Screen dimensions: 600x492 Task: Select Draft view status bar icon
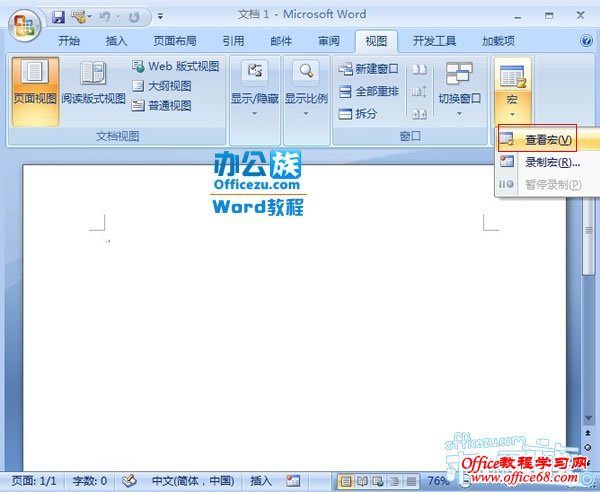[x=411, y=481]
